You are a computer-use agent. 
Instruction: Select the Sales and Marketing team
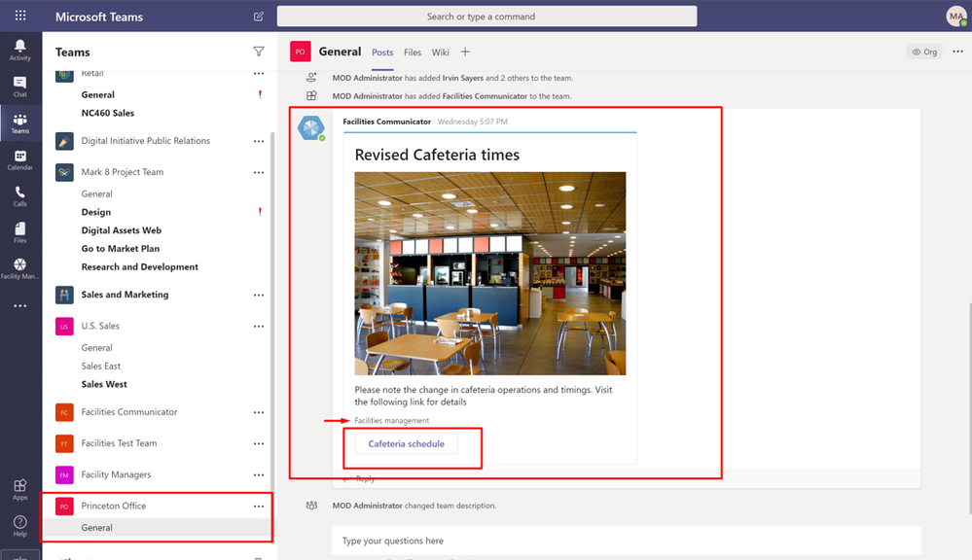point(125,295)
